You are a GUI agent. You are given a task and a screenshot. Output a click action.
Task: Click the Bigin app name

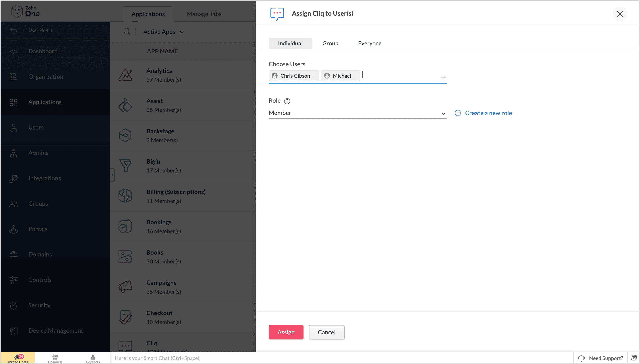pos(153,161)
